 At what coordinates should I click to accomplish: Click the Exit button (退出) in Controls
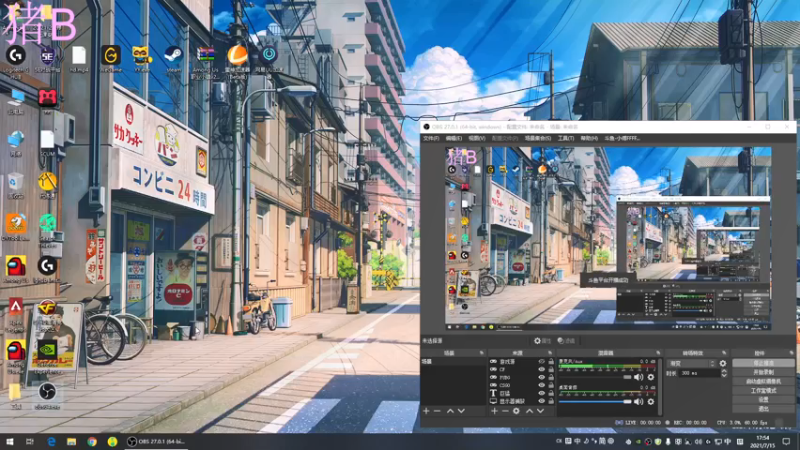pyautogui.click(x=763, y=409)
